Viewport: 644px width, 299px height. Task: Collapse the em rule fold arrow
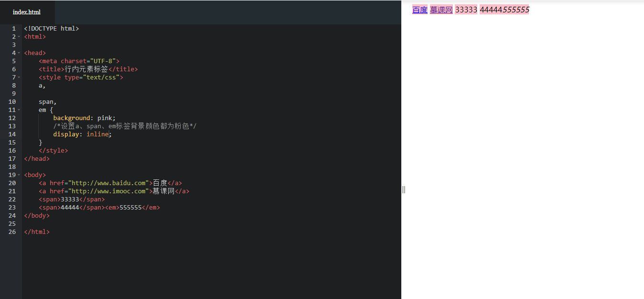coord(19,110)
